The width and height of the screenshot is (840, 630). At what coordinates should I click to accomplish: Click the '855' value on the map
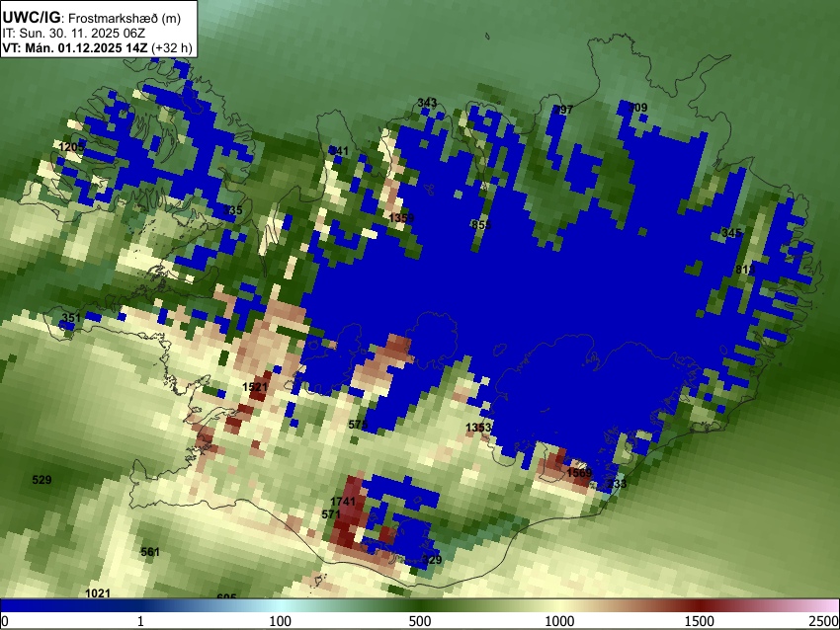pos(481,225)
